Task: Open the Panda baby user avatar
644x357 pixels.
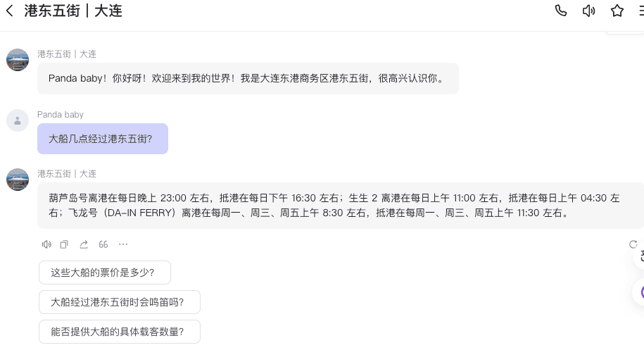Action: tap(18, 120)
